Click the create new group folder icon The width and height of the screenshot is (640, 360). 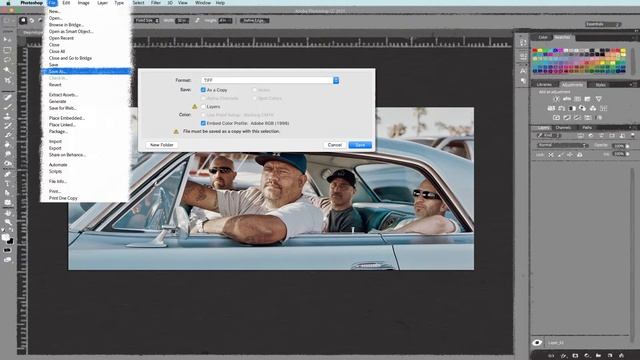click(598, 356)
